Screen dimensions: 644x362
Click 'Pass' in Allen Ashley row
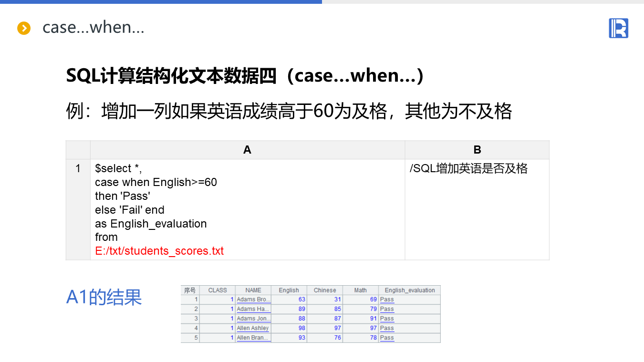387,328
